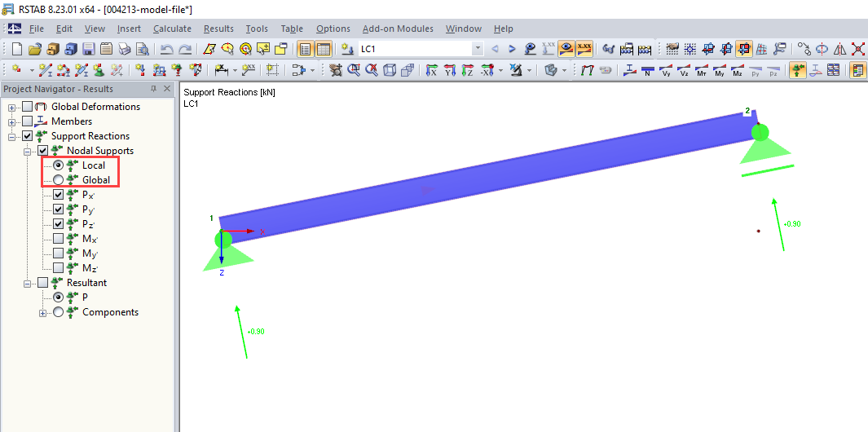View model in X direction
Viewport: 868px width, 432px height.
[x=432, y=70]
